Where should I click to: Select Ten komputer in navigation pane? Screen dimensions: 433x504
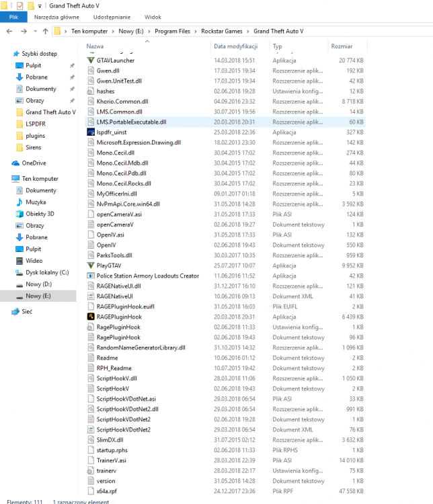click(x=40, y=179)
